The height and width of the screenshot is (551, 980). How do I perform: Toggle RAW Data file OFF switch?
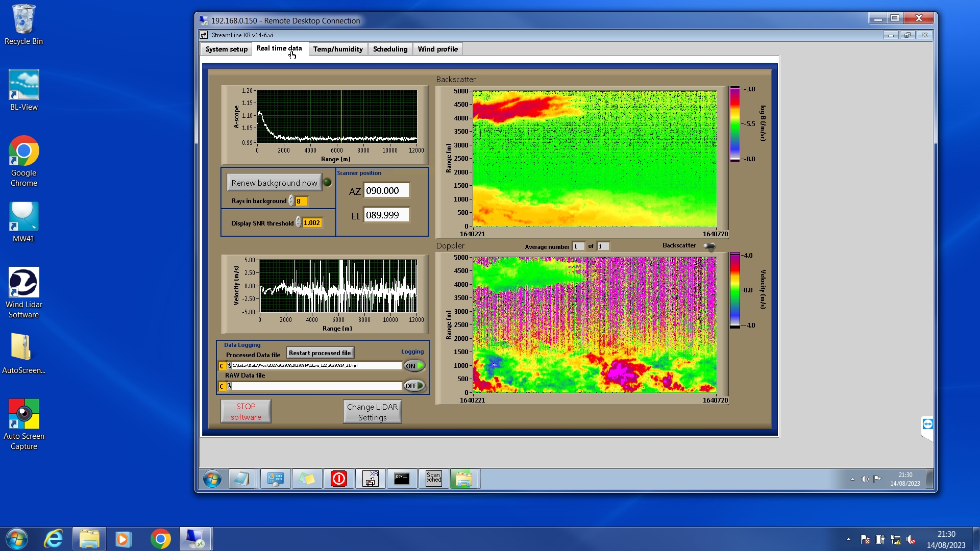[414, 386]
